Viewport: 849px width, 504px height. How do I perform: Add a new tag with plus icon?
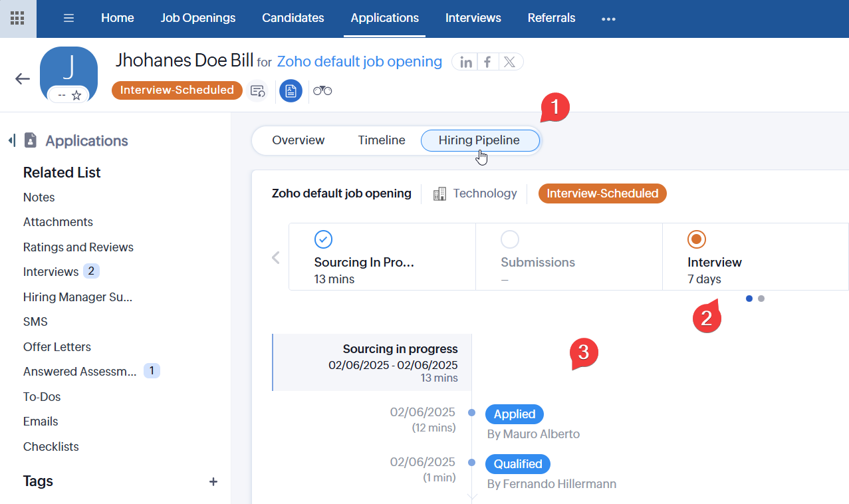[213, 481]
